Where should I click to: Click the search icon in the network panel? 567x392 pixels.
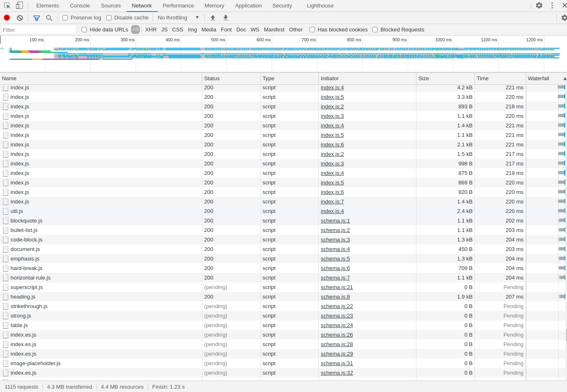coord(49,17)
